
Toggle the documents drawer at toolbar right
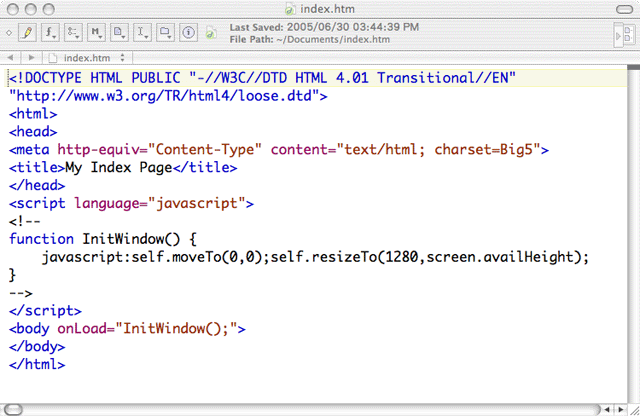click(625, 36)
